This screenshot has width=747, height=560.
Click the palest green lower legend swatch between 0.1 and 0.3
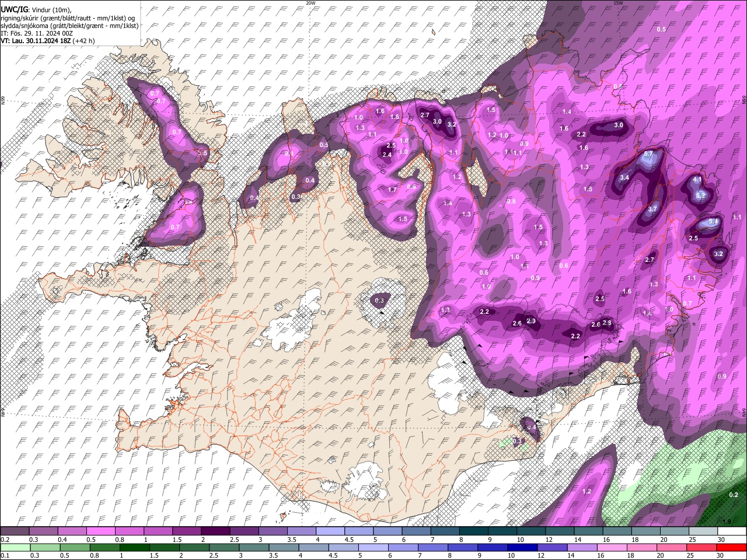[15, 547]
